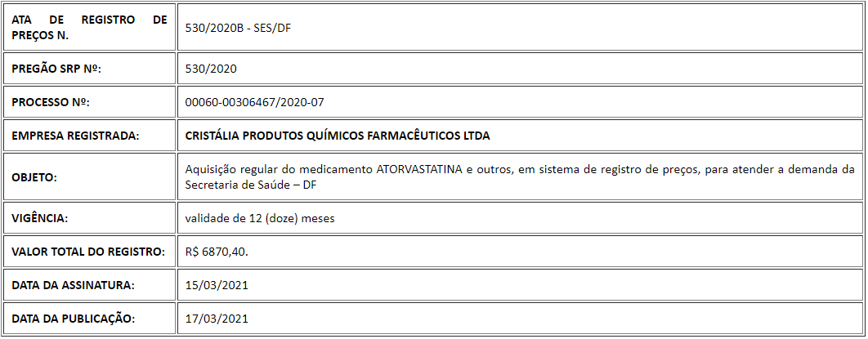Click 'Secretaria de Saúde – DF' text

(251, 185)
